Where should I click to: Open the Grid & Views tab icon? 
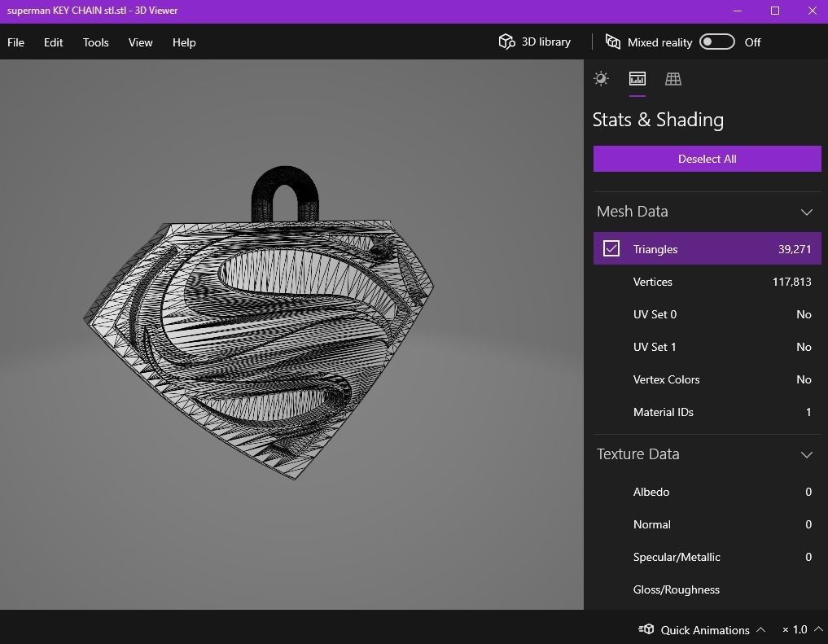[x=672, y=79]
